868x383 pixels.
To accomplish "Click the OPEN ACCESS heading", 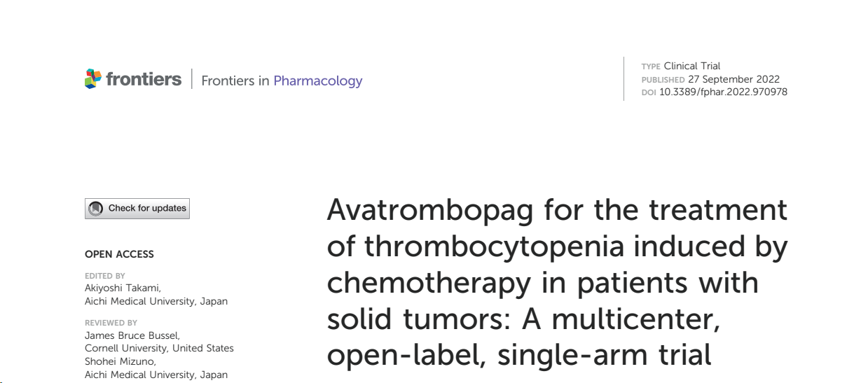I will point(119,254).
